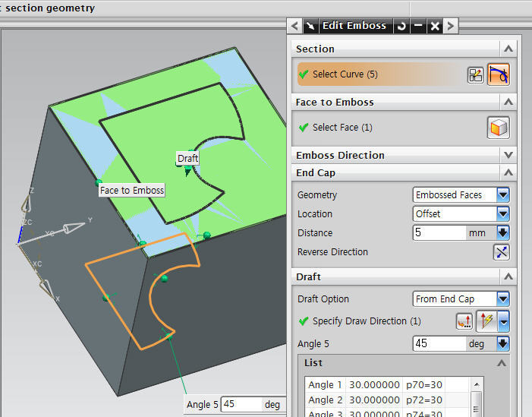The height and width of the screenshot is (417, 532).
Task: Open the Draft Option dropdown
Action: (503, 299)
